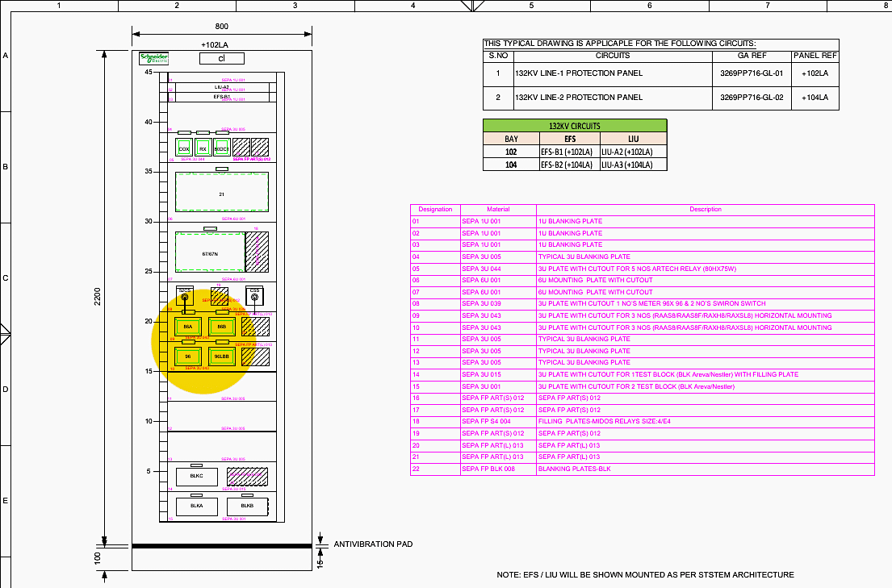The width and height of the screenshot is (892, 588).
Task: Click the 2200 height dimension text
Action: [98, 296]
